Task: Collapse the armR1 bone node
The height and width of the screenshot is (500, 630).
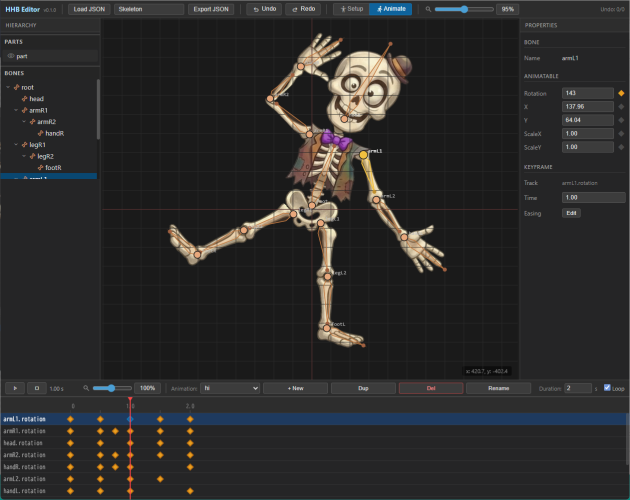Action: point(16,110)
